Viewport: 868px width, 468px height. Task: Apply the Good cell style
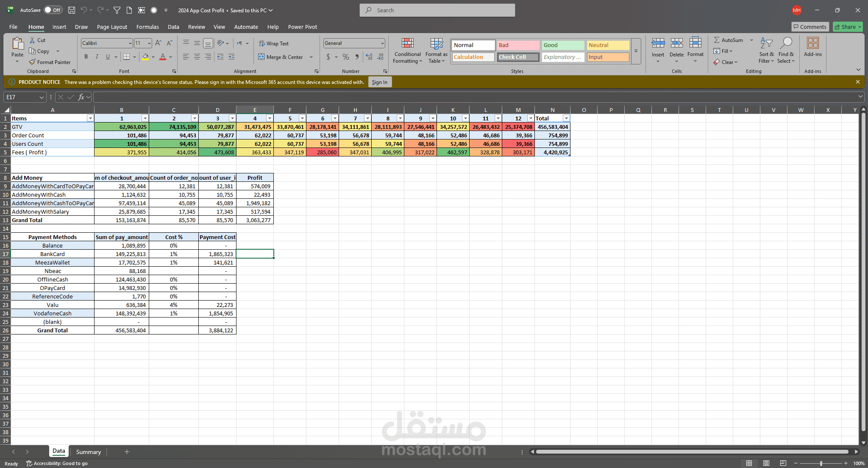(x=563, y=45)
